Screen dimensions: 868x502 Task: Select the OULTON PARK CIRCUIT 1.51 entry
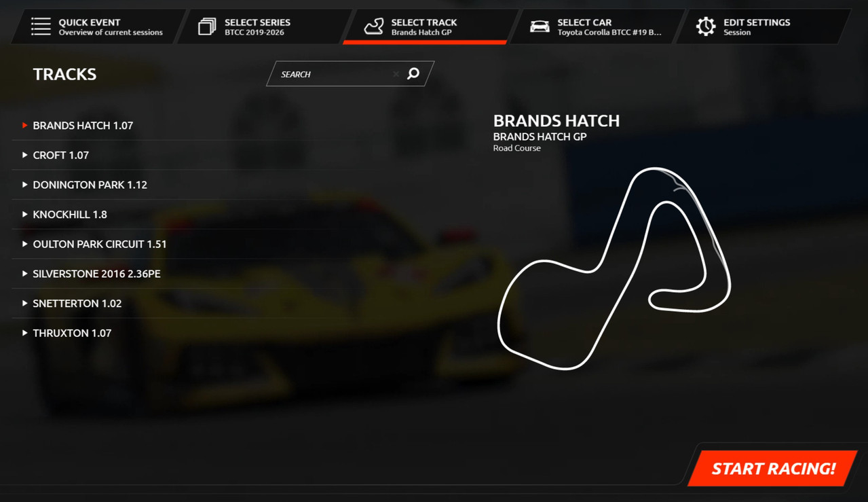pos(100,244)
